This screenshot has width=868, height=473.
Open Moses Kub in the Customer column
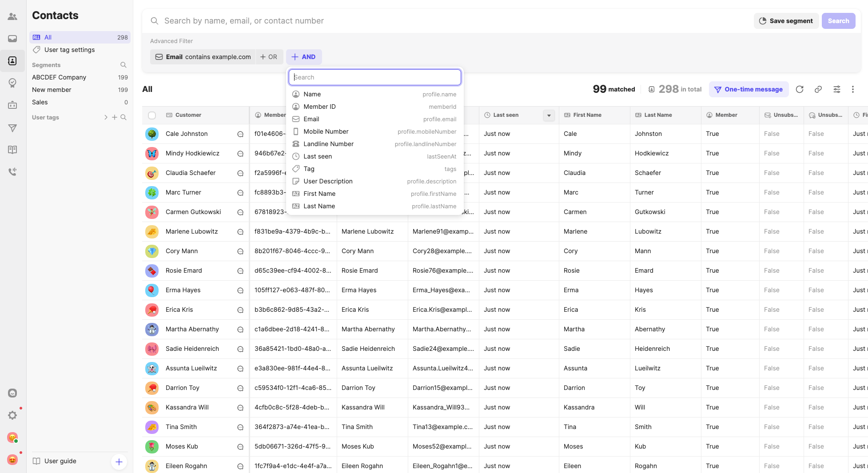(182, 446)
